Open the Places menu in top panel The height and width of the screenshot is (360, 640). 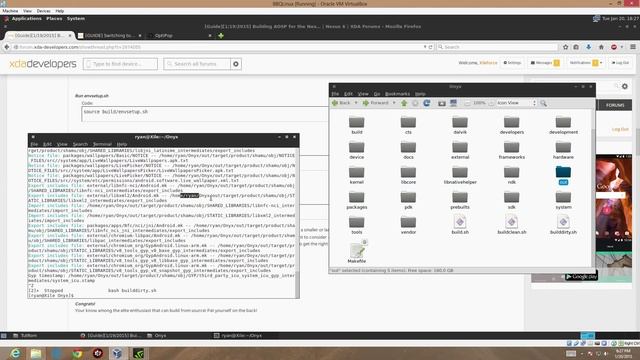pyautogui.click(x=54, y=19)
